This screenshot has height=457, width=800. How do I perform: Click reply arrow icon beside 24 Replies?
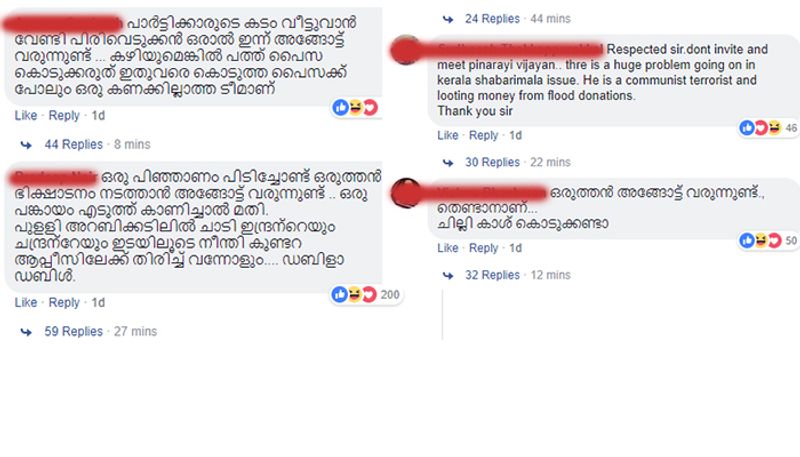(x=448, y=19)
